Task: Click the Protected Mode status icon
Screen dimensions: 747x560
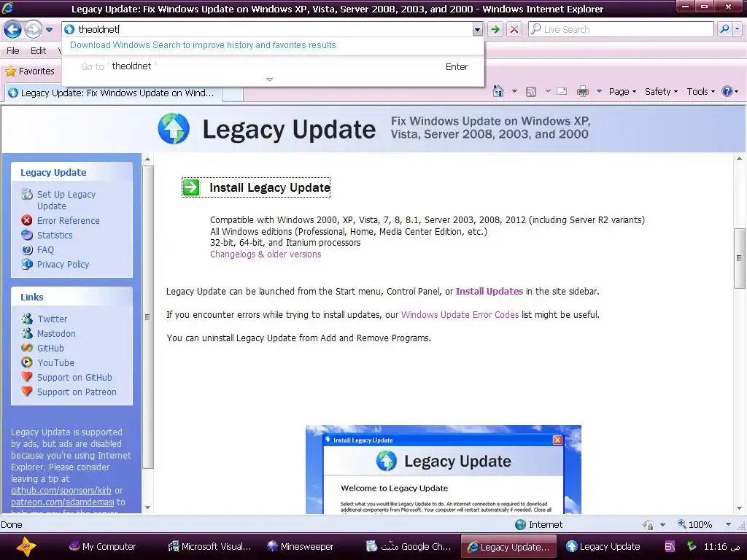Action: (x=648, y=525)
